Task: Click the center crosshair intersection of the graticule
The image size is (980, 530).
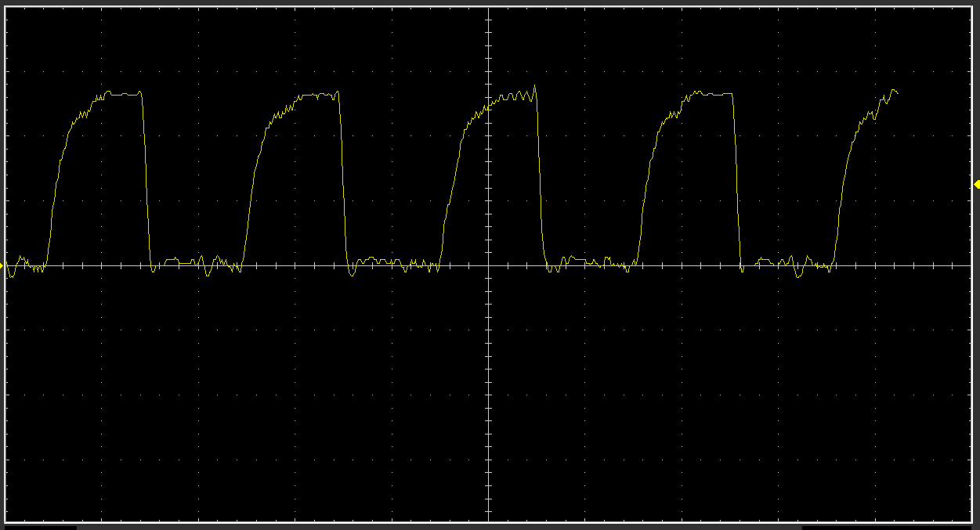Action: click(x=488, y=265)
